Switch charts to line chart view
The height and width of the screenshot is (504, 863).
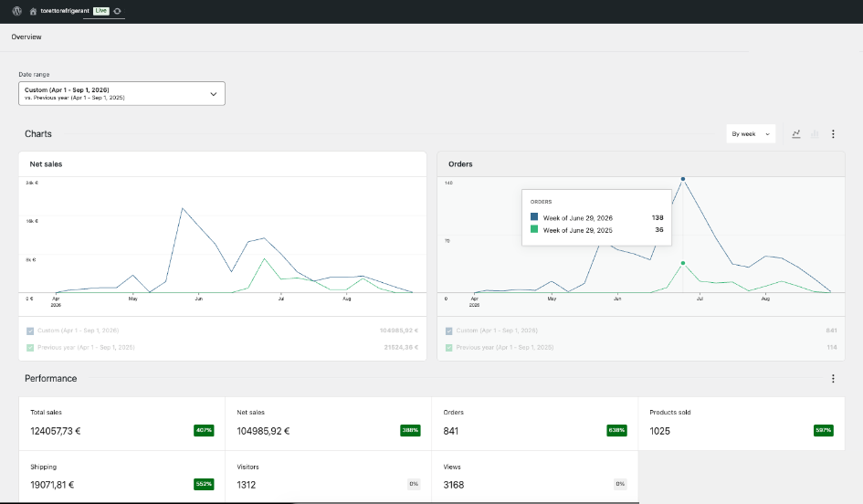pyautogui.click(x=795, y=133)
